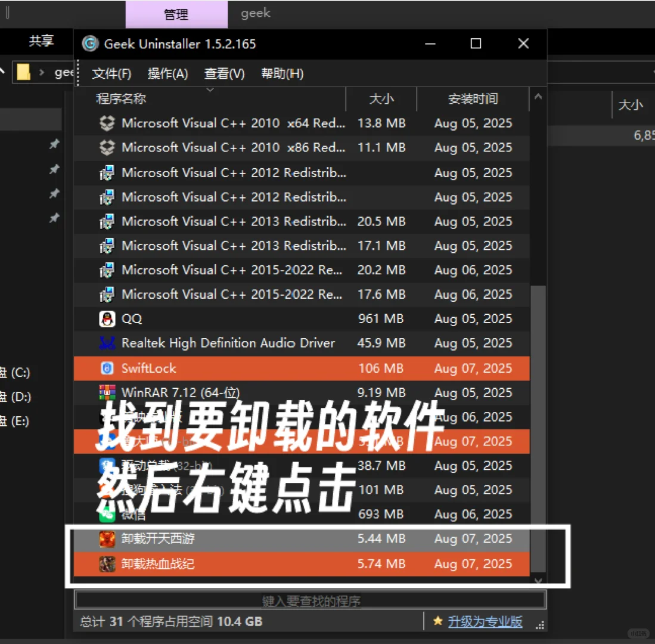Click 大小 column header in Explorer window
The width and height of the screenshot is (655, 644).
tap(631, 104)
